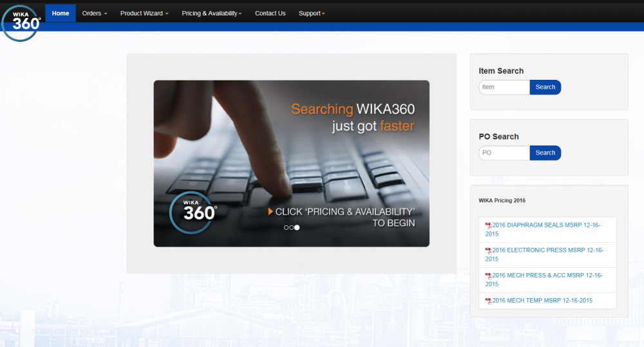Click the Item Search heading

501,71
